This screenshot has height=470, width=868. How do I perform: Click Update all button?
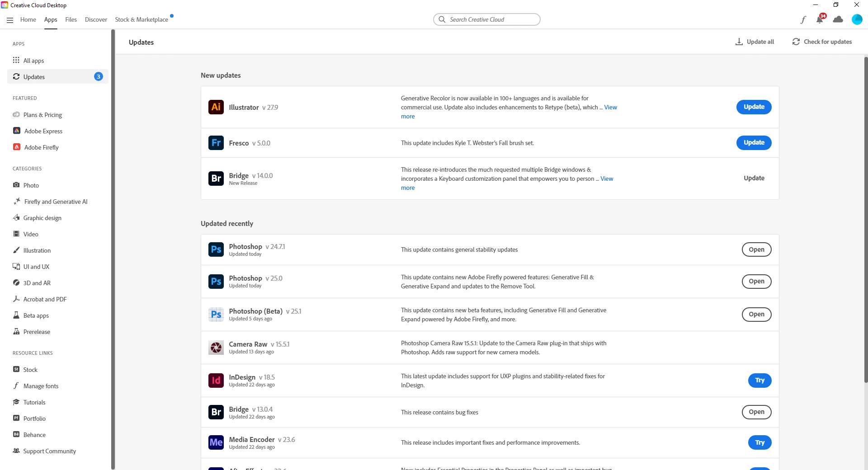755,42
